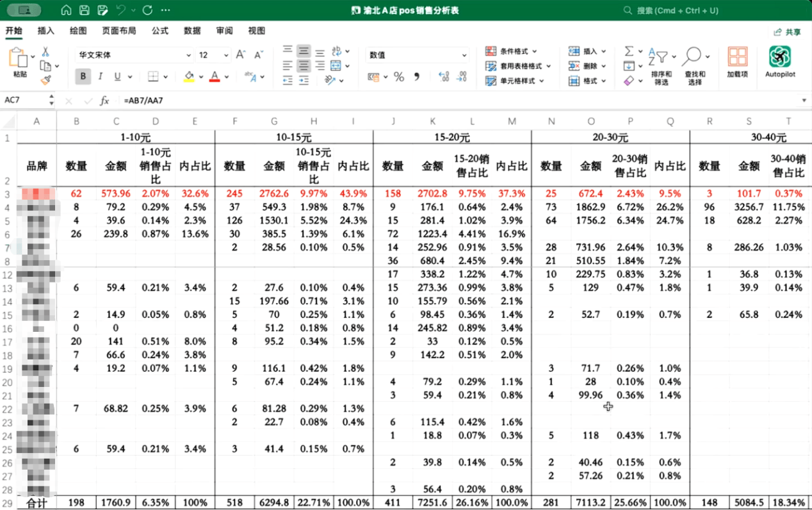Open the Autopilot add-in
812x510 pixels.
779,63
